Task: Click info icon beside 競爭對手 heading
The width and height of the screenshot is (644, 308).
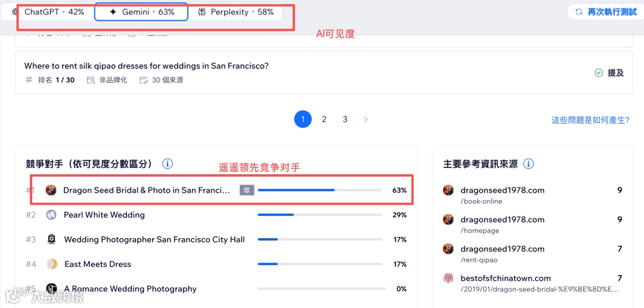Action: pyautogui.click(x=168, y=164)
